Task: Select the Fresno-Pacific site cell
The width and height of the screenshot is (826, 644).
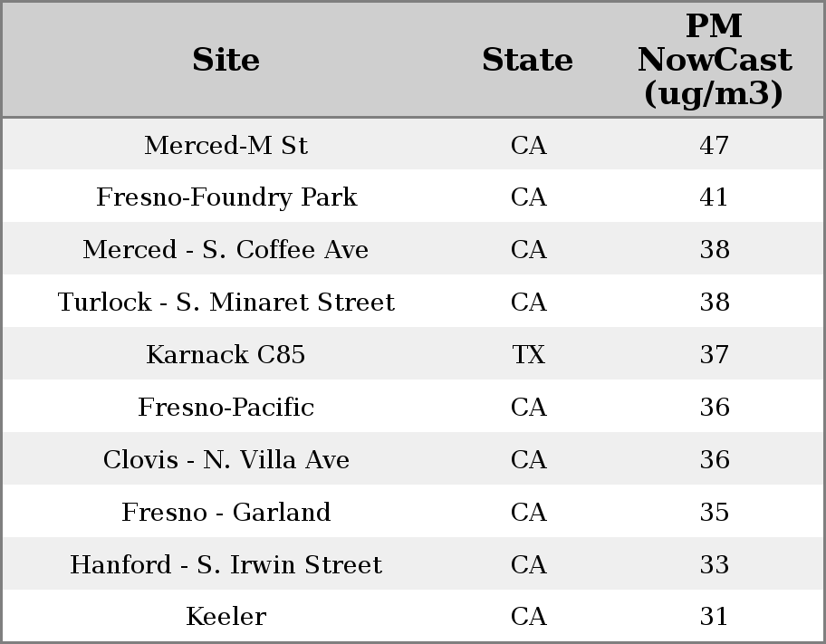Action: coord(226,408)
